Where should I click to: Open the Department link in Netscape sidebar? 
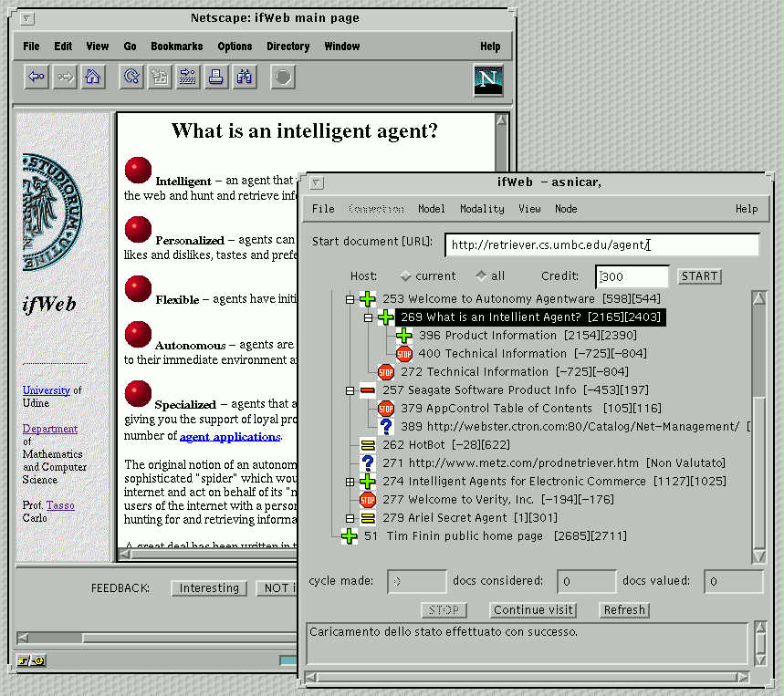pos(50,429)
